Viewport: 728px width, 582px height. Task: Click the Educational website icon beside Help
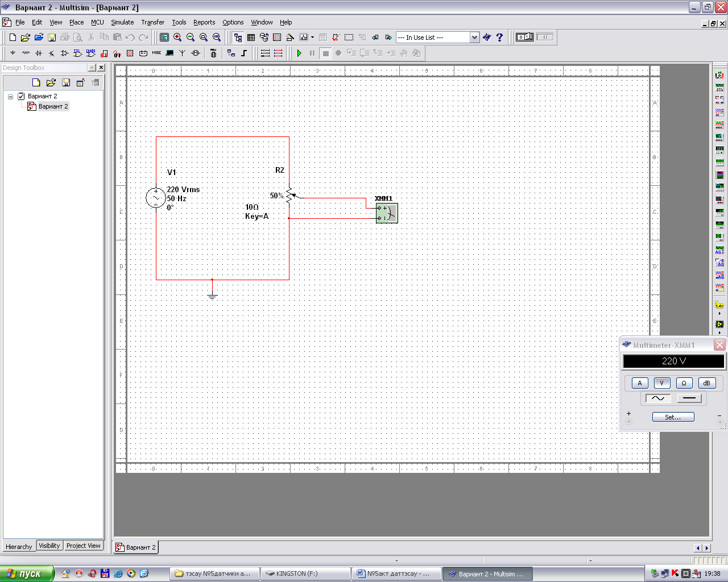487,38
